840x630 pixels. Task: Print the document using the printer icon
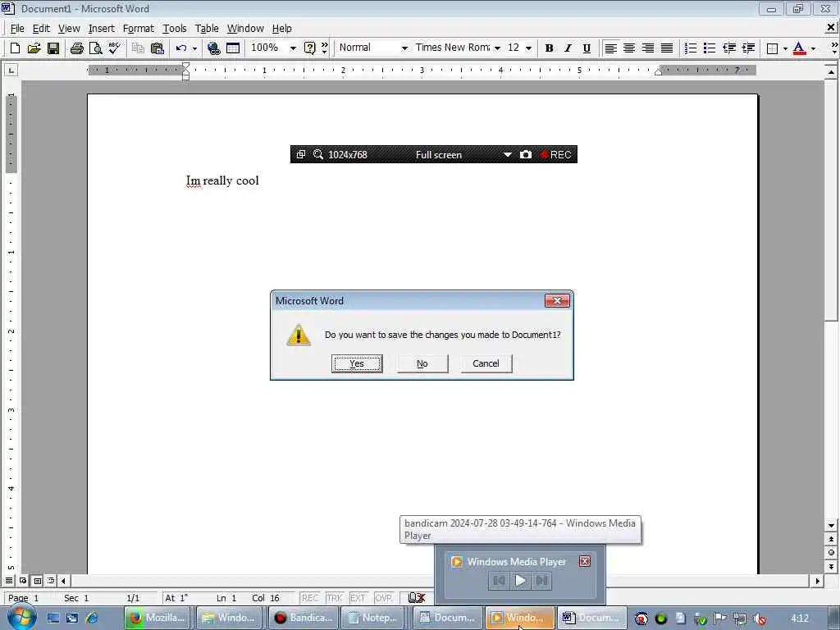pyautogui.click(x=76, y=48)
